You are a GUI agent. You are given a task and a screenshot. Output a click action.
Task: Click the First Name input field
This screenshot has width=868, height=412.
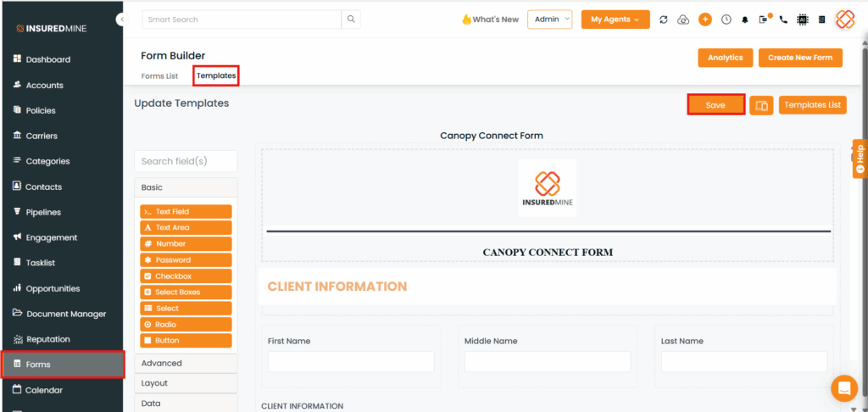point(351,362)
